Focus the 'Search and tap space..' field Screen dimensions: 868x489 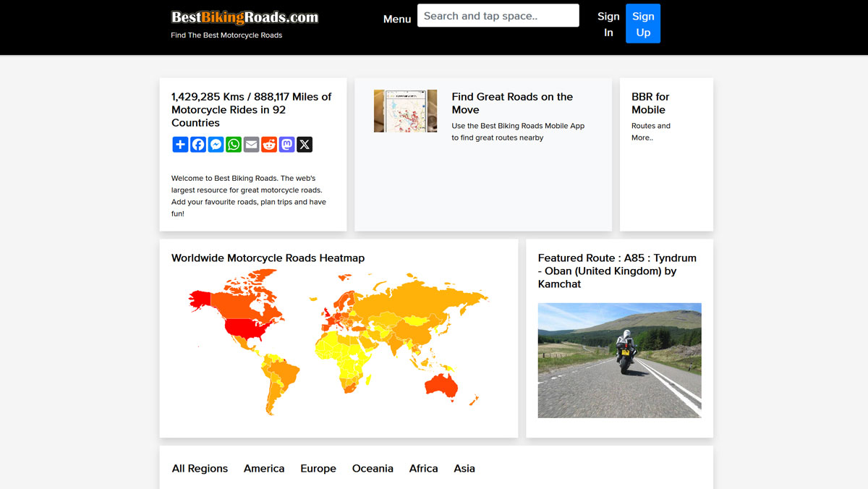(x=498, y=15)
